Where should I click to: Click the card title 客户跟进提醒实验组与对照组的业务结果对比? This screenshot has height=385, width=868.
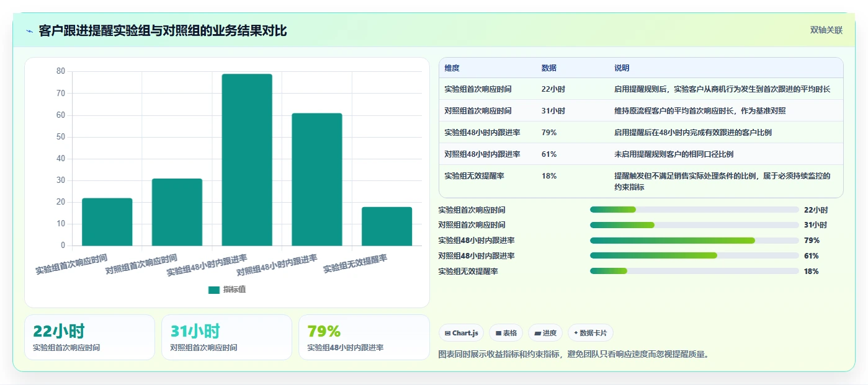(x=163, y=30)
